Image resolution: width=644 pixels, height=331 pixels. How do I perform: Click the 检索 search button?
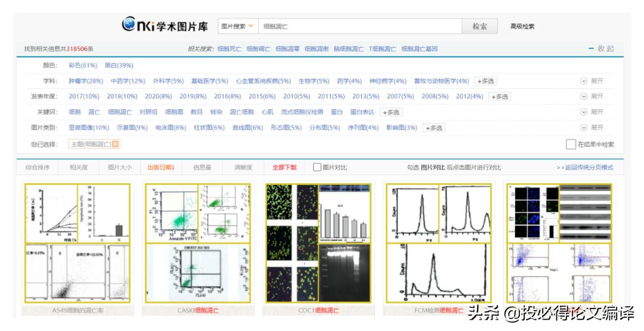[x=479, y=26]
